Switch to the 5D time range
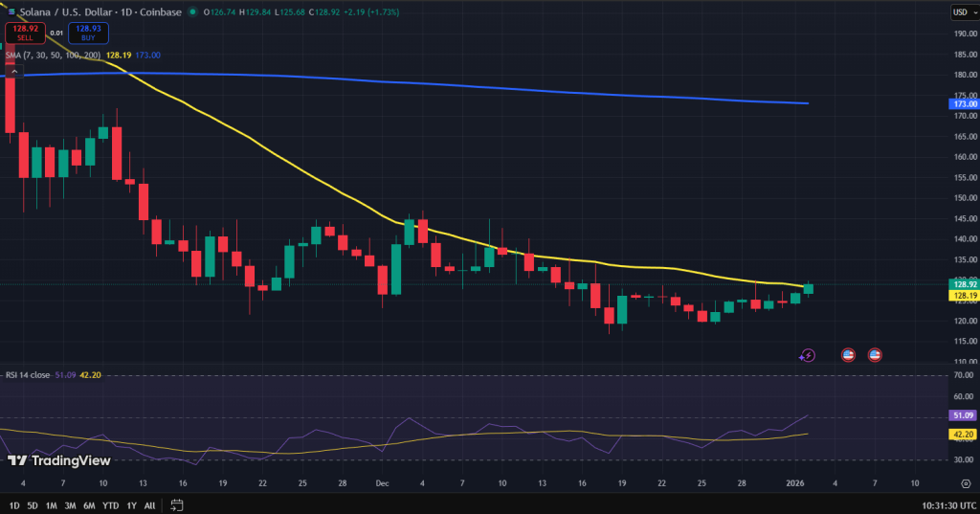Image resolution: width=980 pixels, height=514 pixels. click(33, 505)
